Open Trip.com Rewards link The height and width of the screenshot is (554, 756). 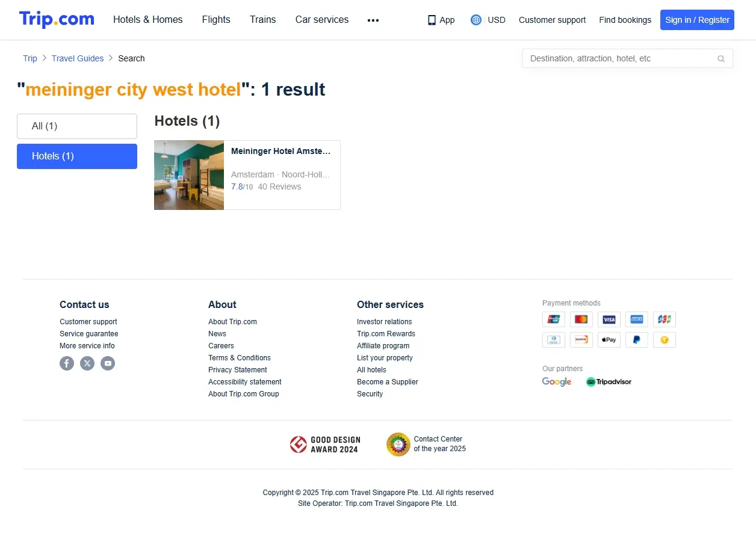[x=386, y=334]
